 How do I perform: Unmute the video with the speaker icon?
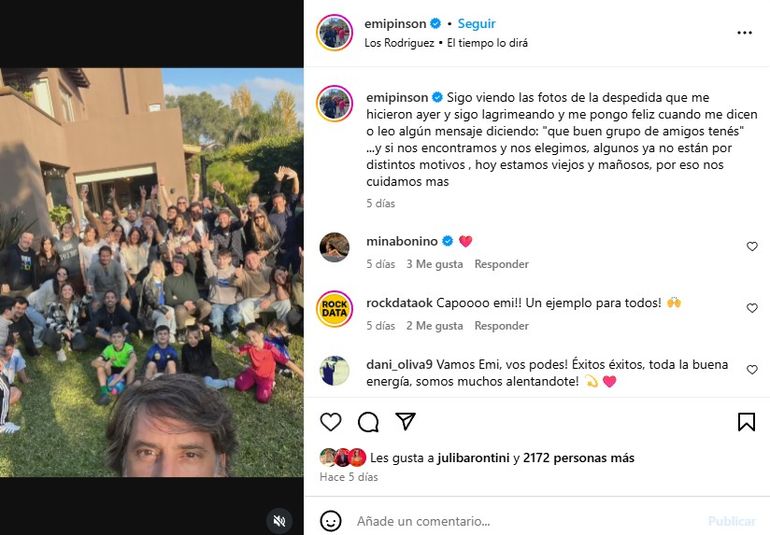pos(279,521)
